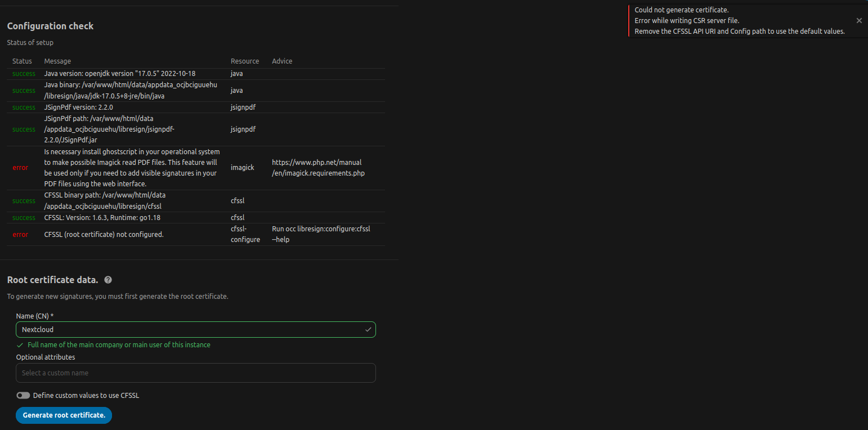Click the imagick error status label
This screenshot has height=430, width=868.
[x=20, y=167]
